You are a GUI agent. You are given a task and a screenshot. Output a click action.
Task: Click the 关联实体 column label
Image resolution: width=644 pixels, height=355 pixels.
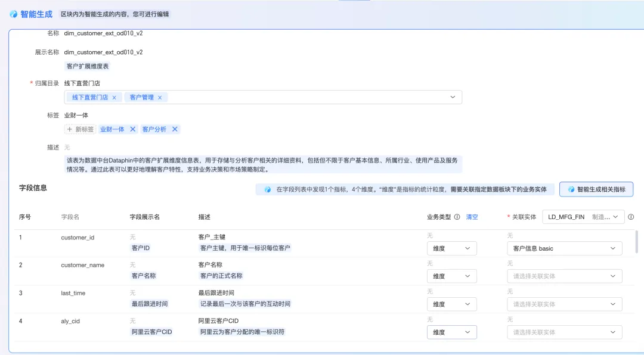(524, 217)
